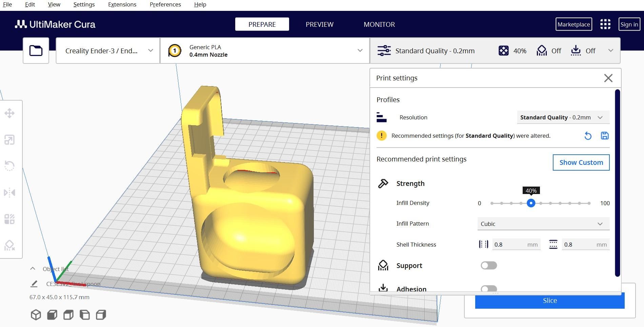
Task: Switch to the MONITOR stage tab
Action: [x=379, y=24]
